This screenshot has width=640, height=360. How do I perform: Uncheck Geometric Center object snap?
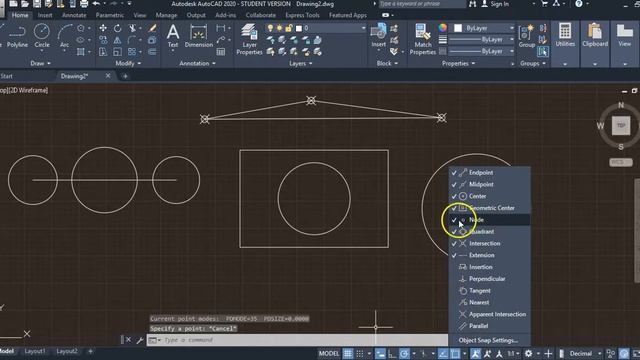coord(490,208)
